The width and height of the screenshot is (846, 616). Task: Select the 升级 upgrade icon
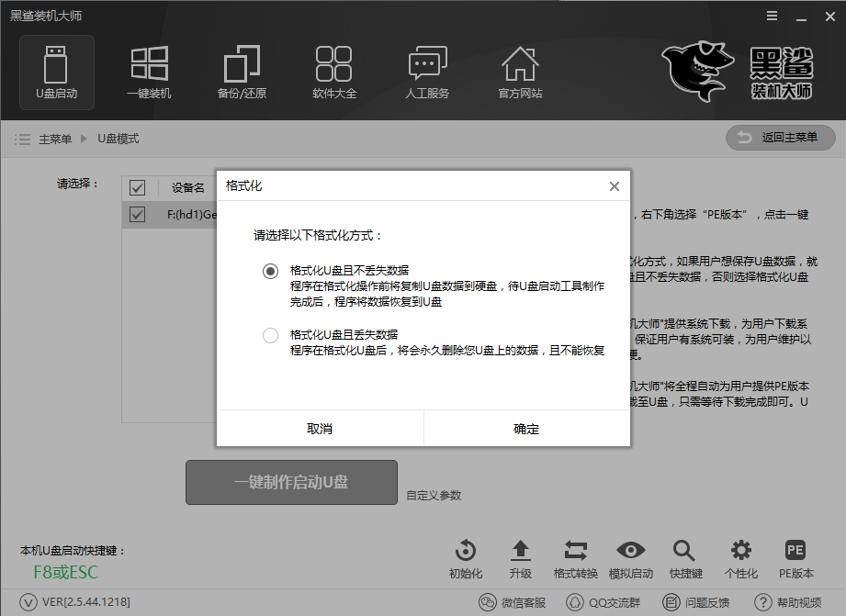(x=520, y=553)
